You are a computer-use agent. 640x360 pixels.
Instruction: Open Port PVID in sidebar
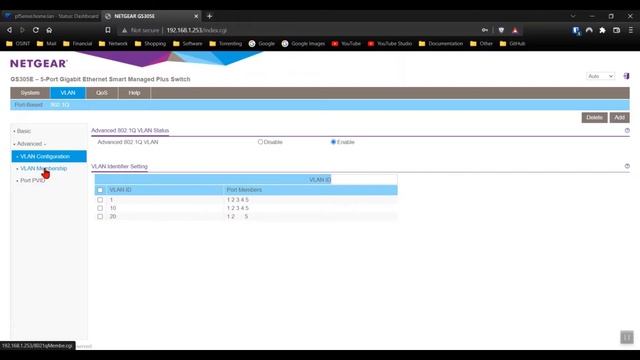(32, 180)
